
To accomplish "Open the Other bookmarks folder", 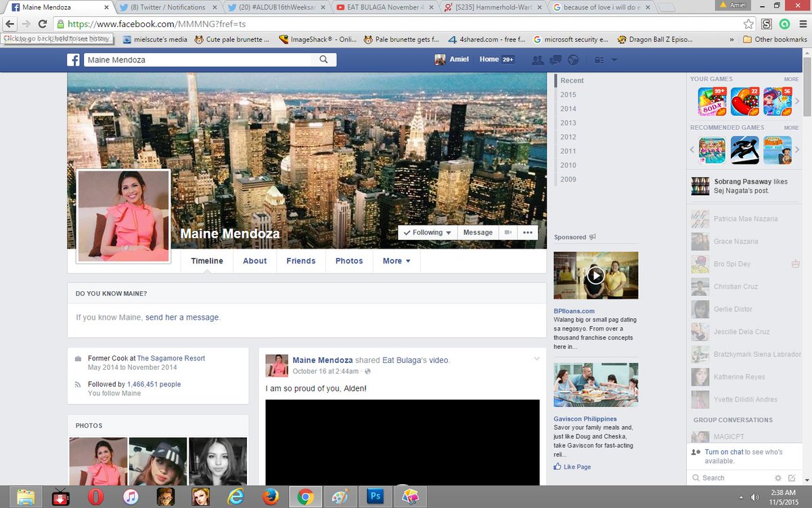I will 775,39.
